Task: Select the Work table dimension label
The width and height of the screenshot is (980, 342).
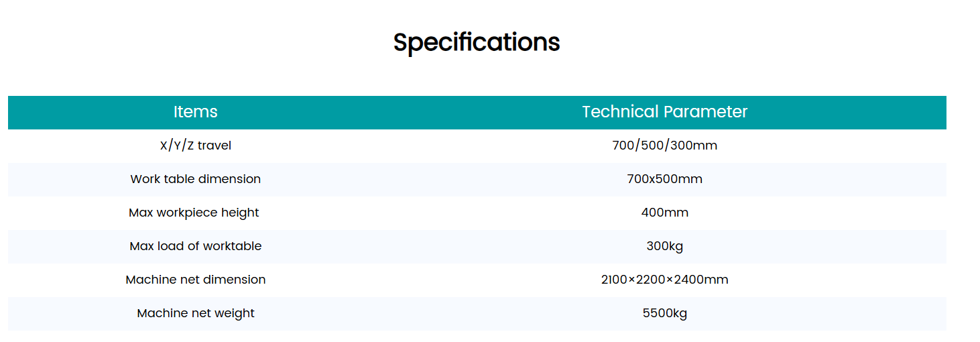Action: tap(195, 179)
